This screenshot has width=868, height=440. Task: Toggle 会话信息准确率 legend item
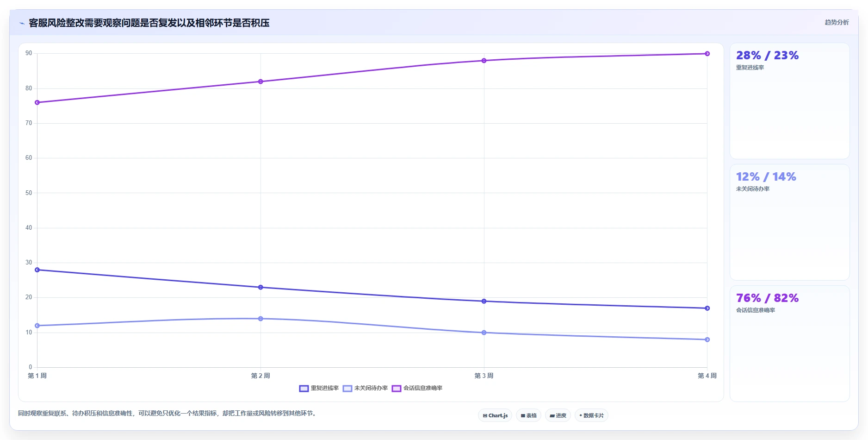(417, 388)
